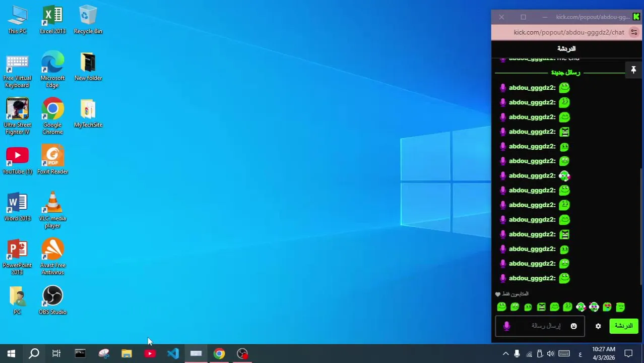Select the This PC desktop icon
The height and width of the screenshot is (363, 644).
click(x=17, y=20)
